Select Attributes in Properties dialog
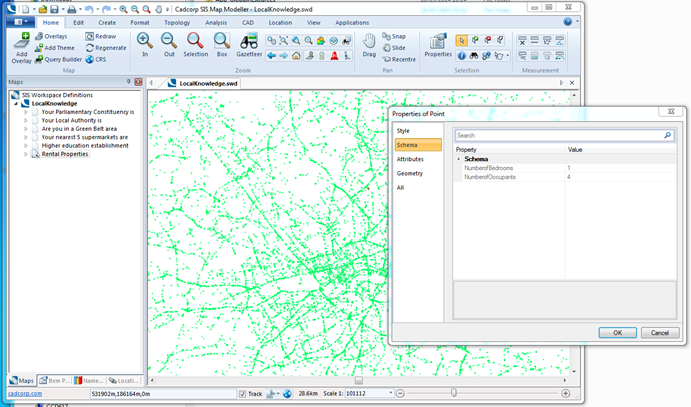The height and width of the screenshot is (407, 691). (x=410, y=159)
